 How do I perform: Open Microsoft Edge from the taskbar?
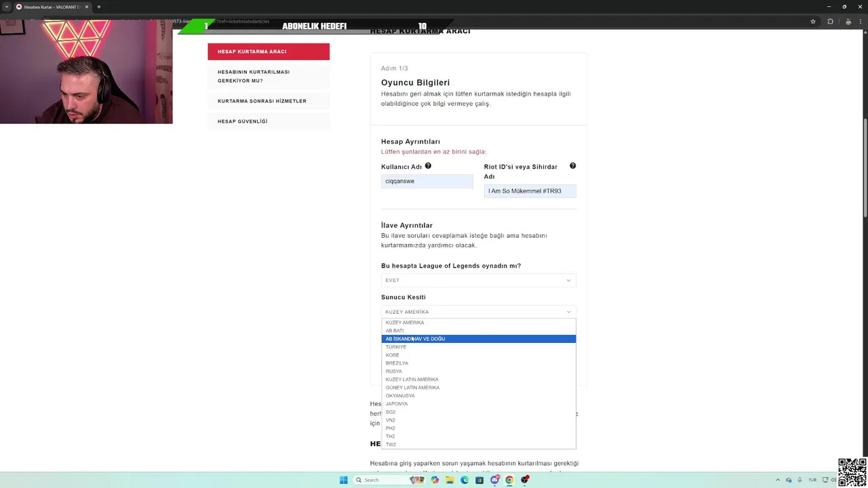pyautogui.click(x=465, y=480)
